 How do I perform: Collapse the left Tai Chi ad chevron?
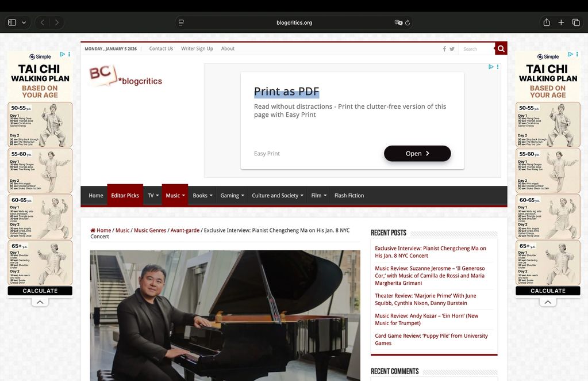coord(40,302)
